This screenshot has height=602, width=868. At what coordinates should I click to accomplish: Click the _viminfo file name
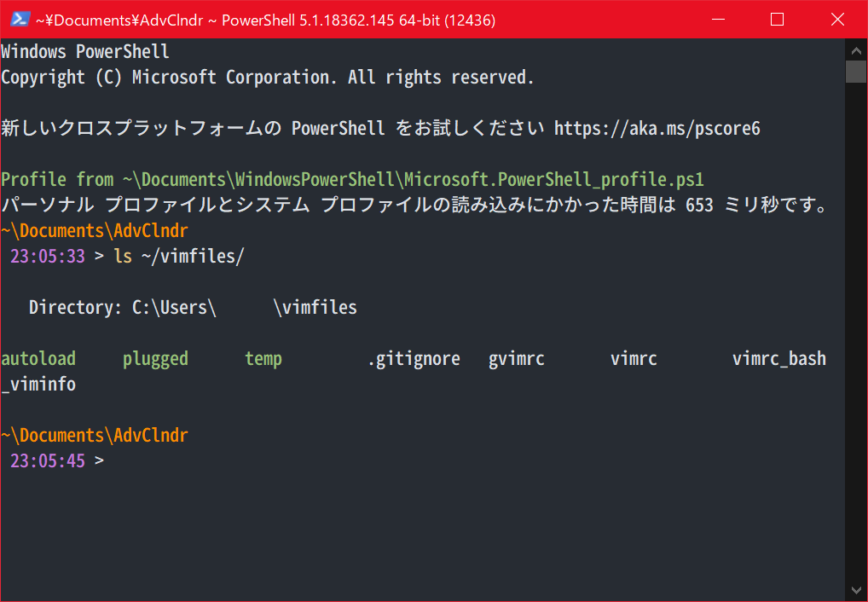[38, 384]
